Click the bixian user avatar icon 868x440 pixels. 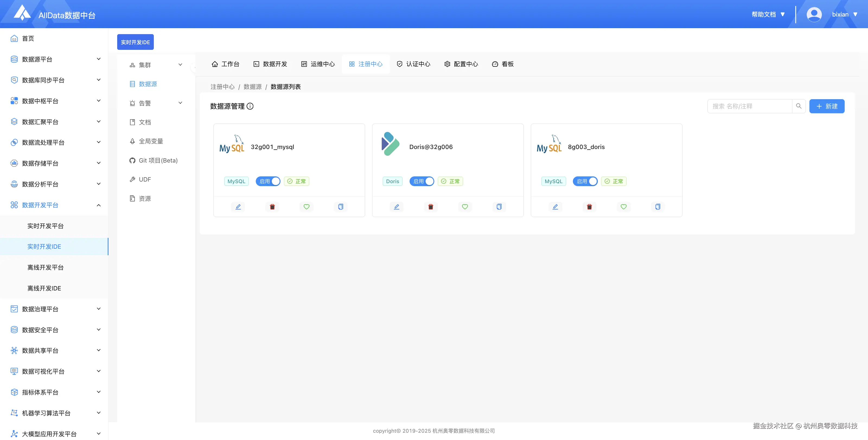[x=814, y=14]
